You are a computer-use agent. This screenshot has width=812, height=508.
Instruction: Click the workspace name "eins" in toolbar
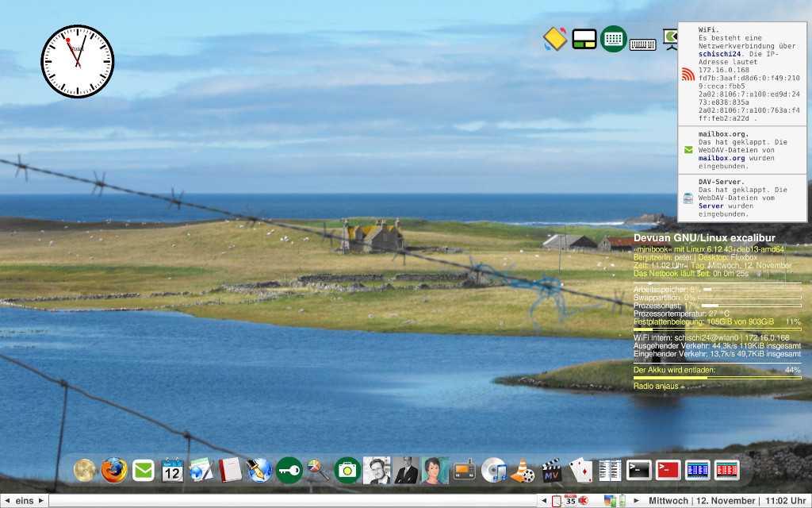point(25,501)
